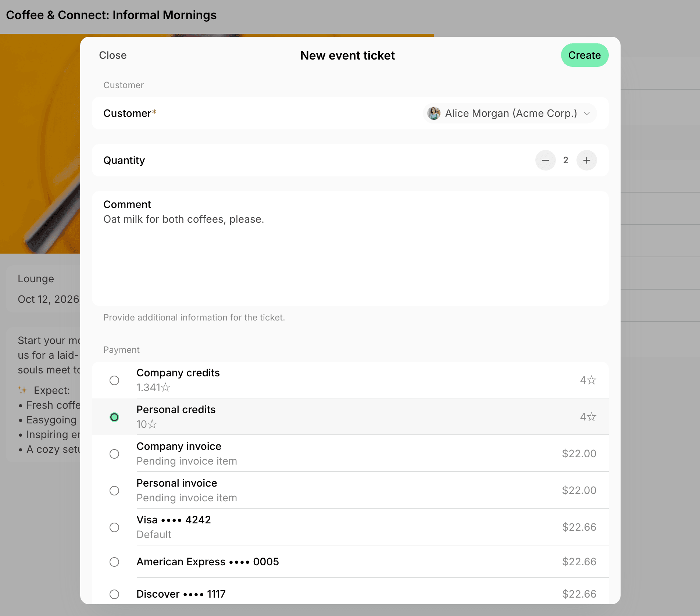Click the sparkle icon next to Expect
This screenshot has height=616, width=700.
23,390
